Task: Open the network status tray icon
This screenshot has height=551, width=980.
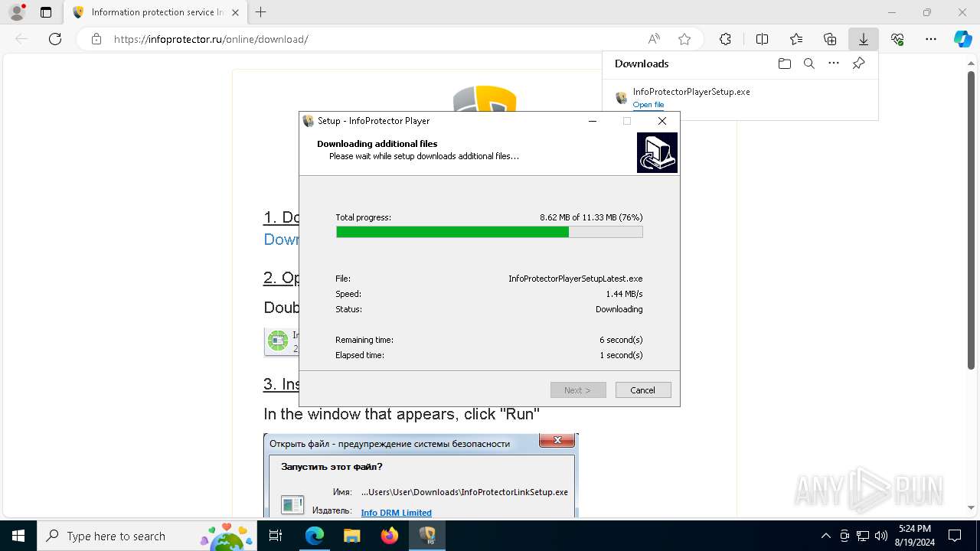Action: 863,536
